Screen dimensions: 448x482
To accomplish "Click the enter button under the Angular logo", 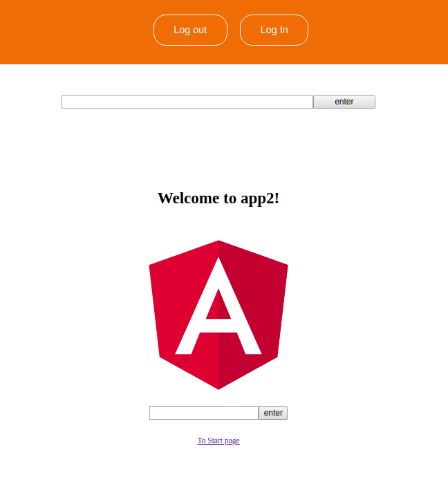I will 273,413.
